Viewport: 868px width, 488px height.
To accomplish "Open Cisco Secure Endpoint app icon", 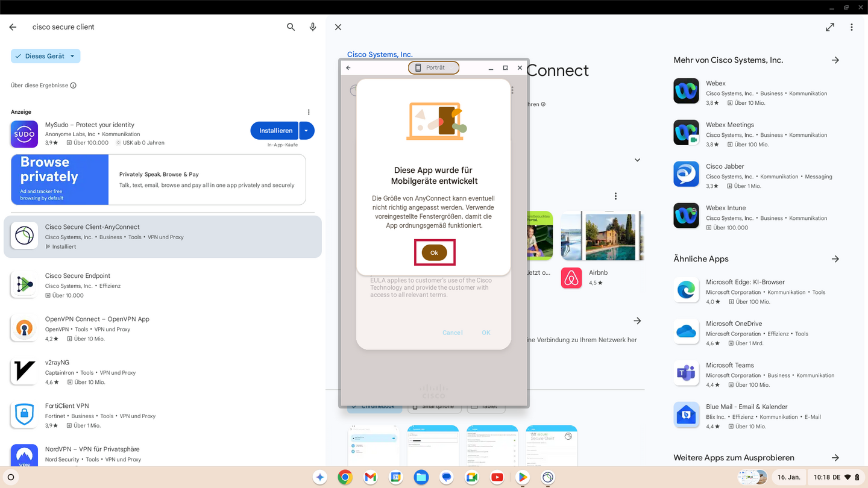I will (x=24, y=285).
